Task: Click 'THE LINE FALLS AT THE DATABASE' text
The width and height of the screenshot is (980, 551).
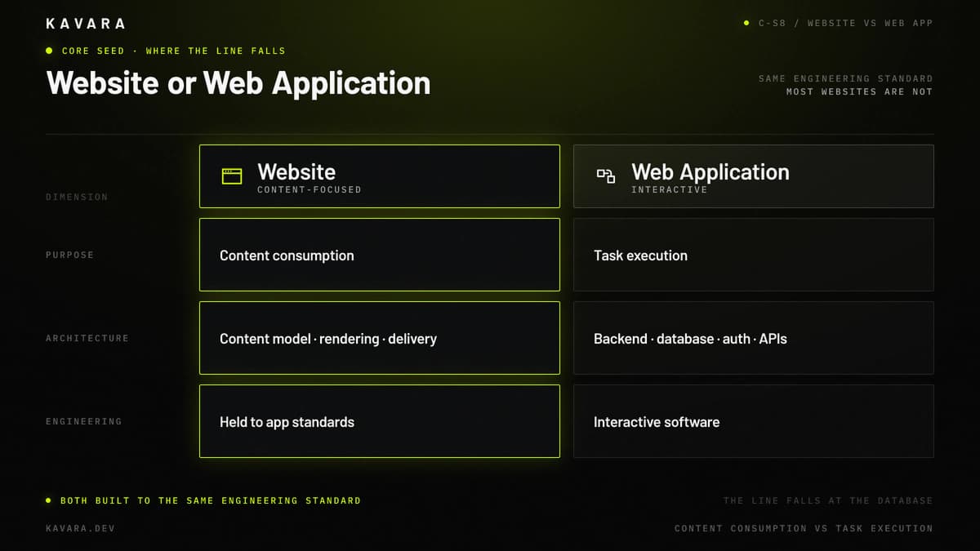Action: (x=828, y=500)
